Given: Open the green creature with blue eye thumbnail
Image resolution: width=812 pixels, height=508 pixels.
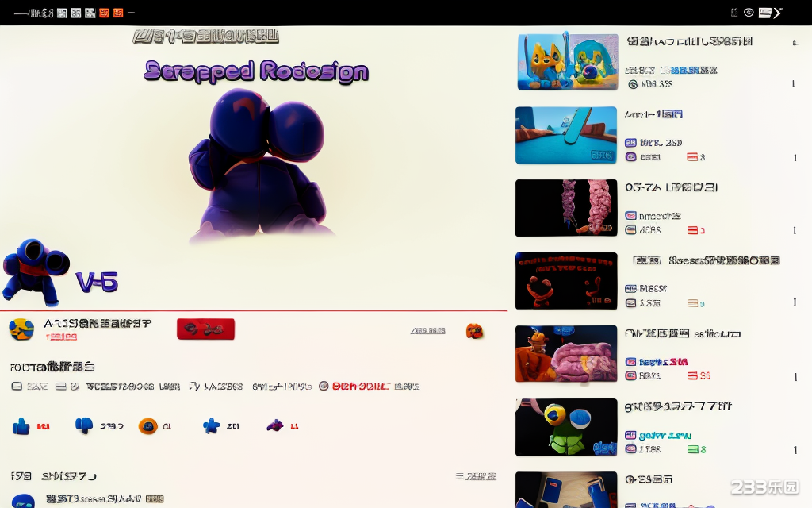Looking at the screenshot, I should point(566,427).
